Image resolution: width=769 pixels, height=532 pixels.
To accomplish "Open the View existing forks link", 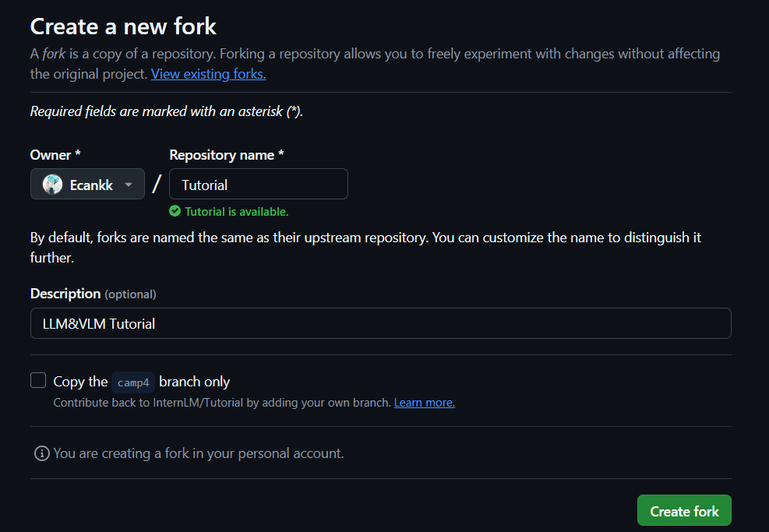I will tap(209, 74).
